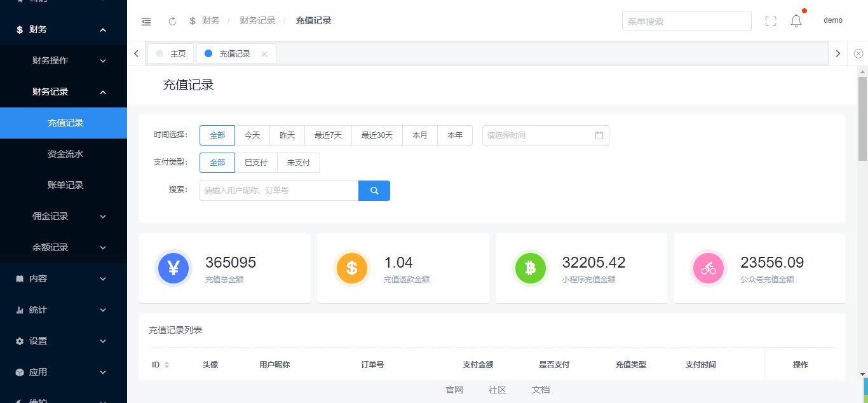Select 最近7天 time filter
868x403 pixels.
click(328, 135)
